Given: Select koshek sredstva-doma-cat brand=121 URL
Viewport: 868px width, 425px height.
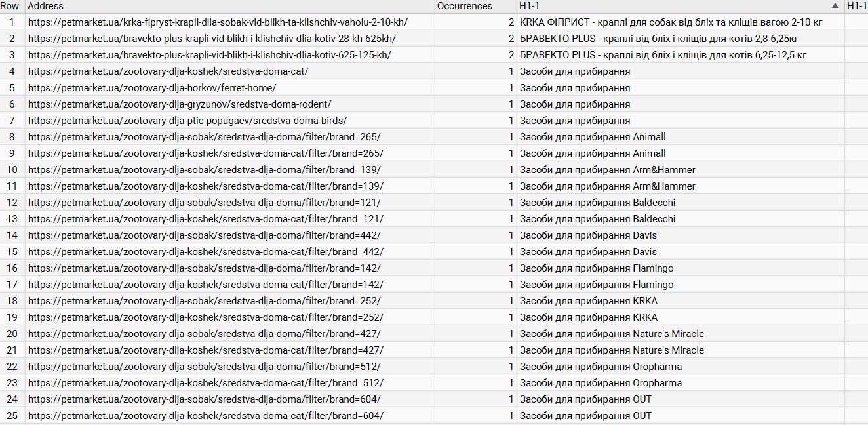Looking at the screenshot, I should (x=229, y=218).
